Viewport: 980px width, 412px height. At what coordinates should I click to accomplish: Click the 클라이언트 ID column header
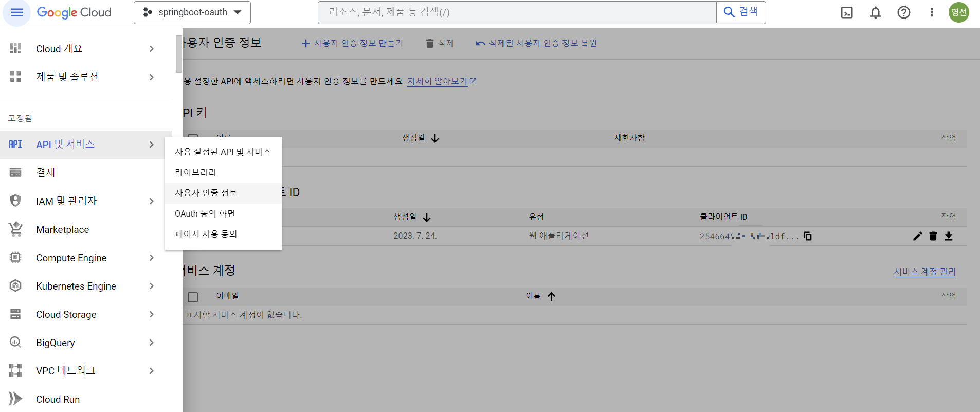723,217
